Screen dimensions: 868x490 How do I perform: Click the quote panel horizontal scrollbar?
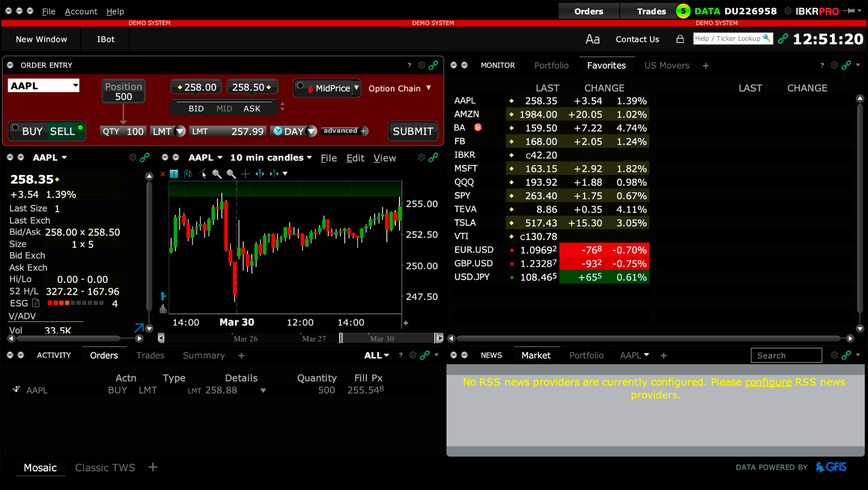(x=68, y=338)
